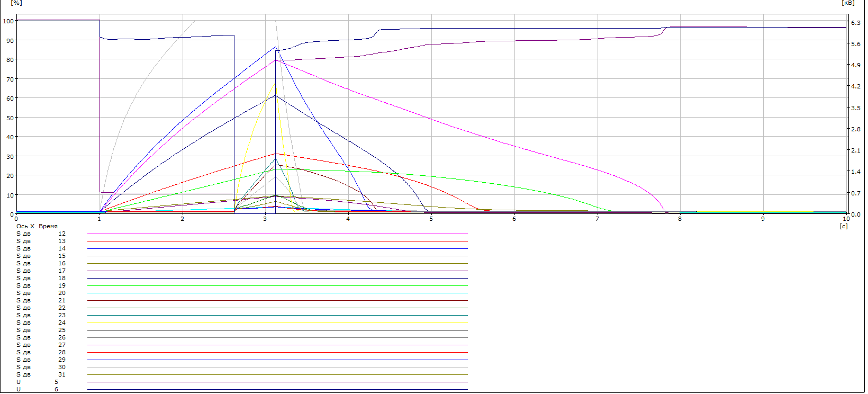Viewport: 868px width, 394px height.
Task: Click the 5 second mark on X axis
Action: click(431, 219)
